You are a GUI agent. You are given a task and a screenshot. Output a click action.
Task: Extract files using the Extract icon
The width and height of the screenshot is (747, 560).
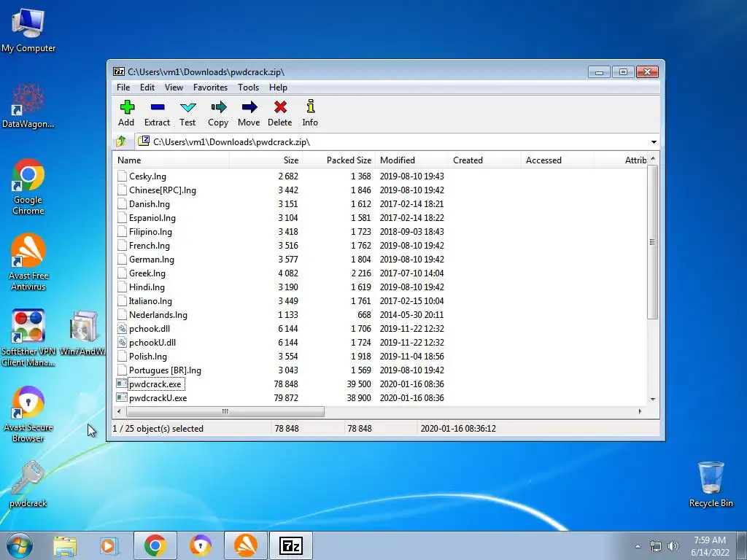click(158, 107)
